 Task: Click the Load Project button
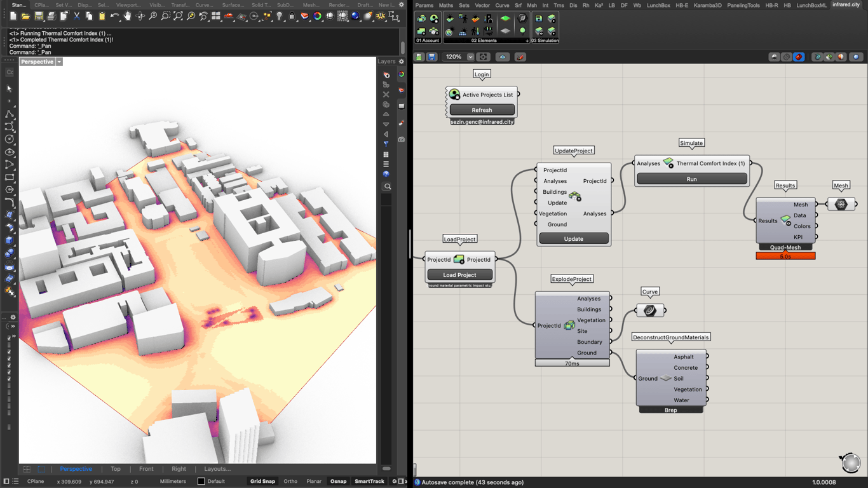point(459,274)
